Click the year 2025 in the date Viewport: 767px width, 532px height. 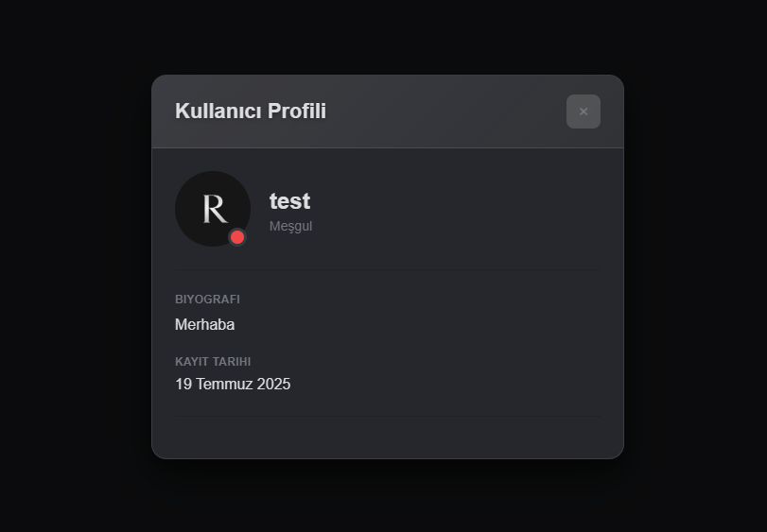pos(273,384)
